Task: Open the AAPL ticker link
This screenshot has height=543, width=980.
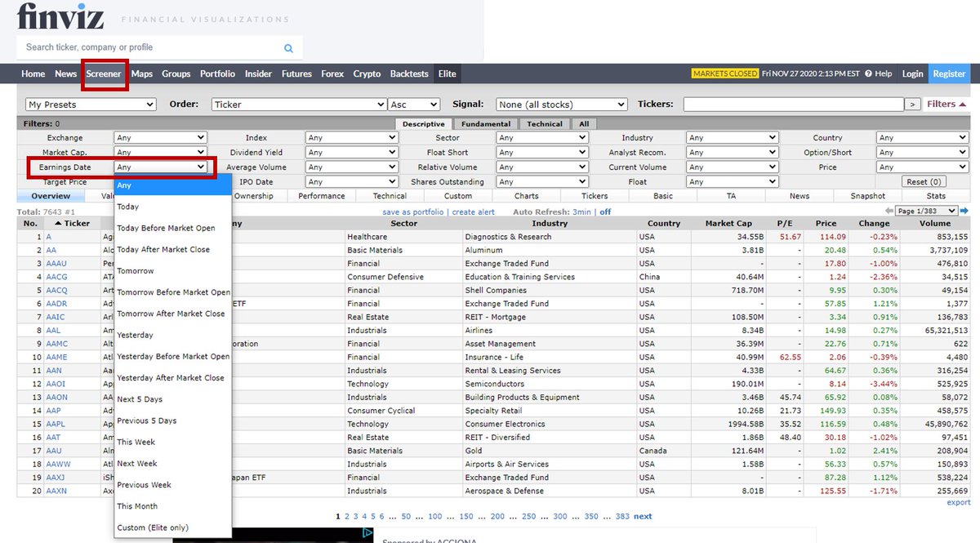Action: [x=57, y=424]
